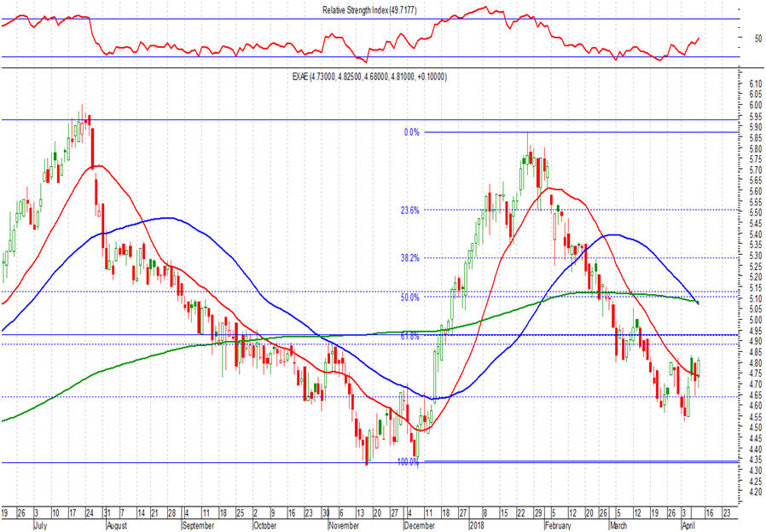Click the November month label
Screen dimensions: 766x532
coord(345,526)
